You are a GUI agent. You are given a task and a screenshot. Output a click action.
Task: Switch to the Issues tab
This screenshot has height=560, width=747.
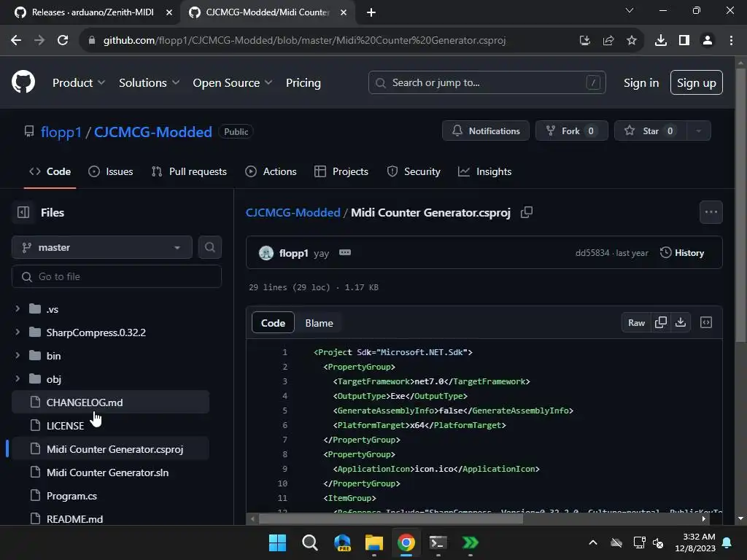[x=111, y=171]
